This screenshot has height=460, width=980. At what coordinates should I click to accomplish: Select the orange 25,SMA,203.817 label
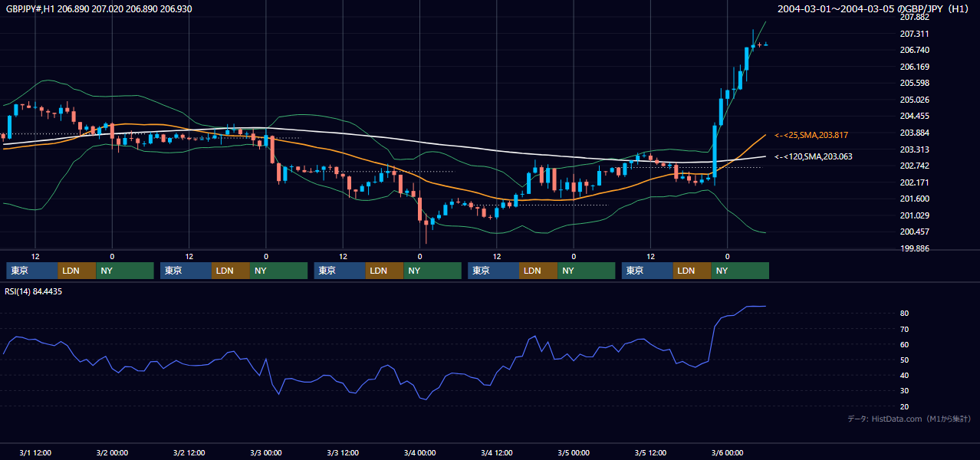click(811, 135)
